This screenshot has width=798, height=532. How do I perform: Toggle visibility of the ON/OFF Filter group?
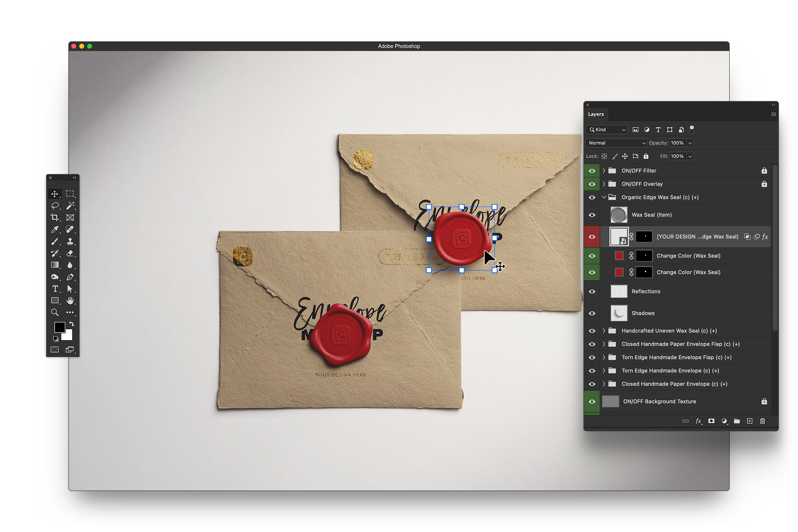click(592, 171)
